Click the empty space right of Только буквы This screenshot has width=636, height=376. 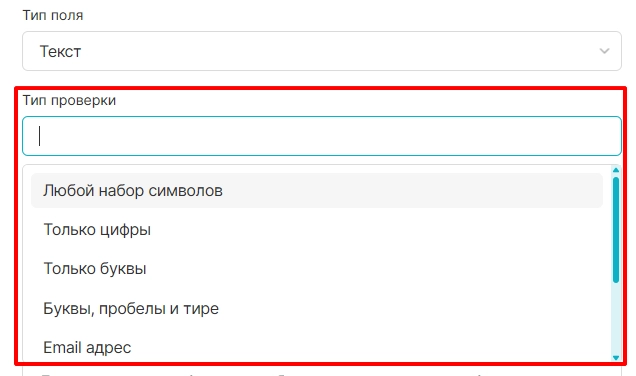tap(373, 269)
